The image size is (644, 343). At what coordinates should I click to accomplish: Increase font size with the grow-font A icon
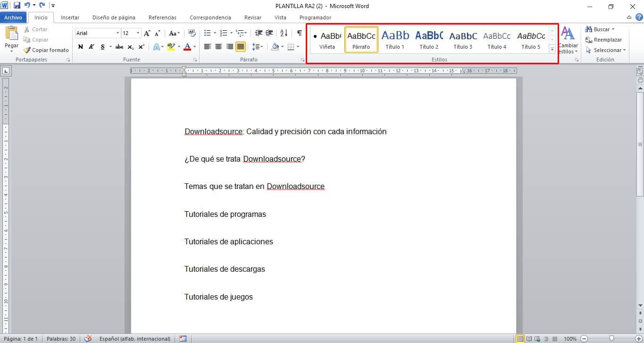click(147, 33)
